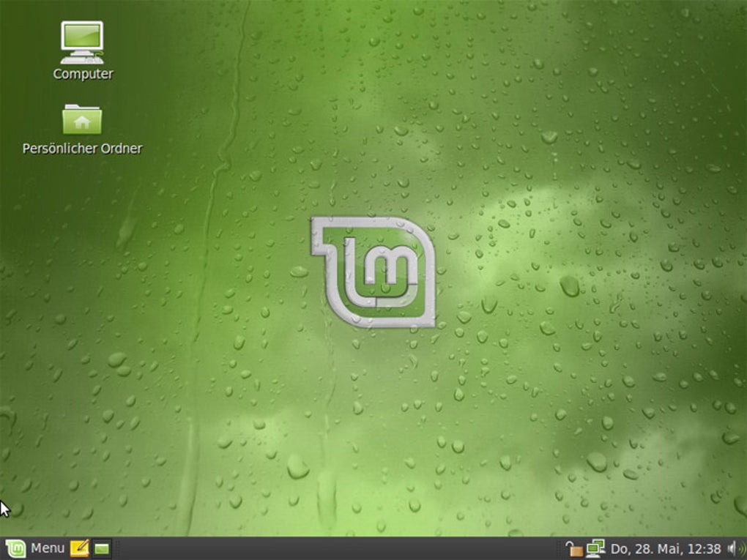
Task: Toggle Show Desktop to minimize all windows
Action: [101, 548]
